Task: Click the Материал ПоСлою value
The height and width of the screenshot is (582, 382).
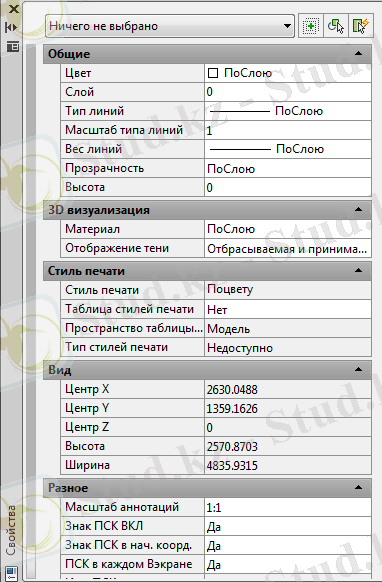Action: click(288, 229)
